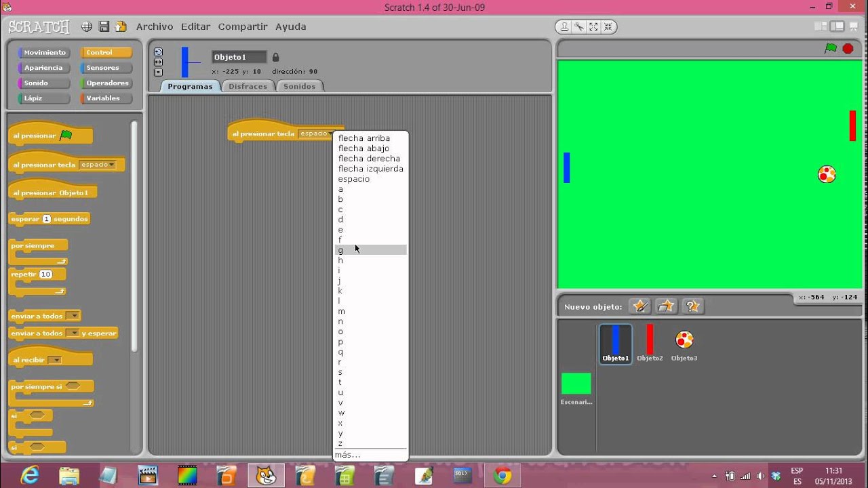The image size is (868, 488).
Task: Set rotation style to left-right only
Action: click(158, 62)
